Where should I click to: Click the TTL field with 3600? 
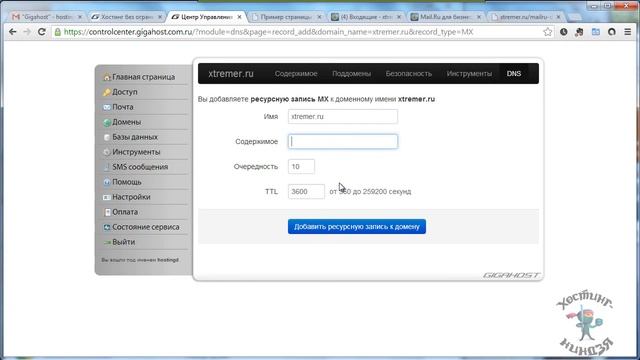pos(306,191)
